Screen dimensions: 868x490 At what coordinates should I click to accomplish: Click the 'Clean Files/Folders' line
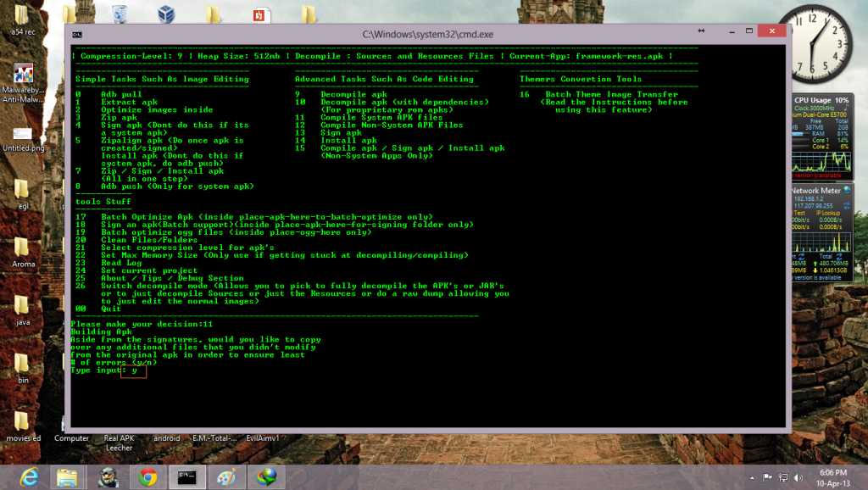[x=149, y=240]
